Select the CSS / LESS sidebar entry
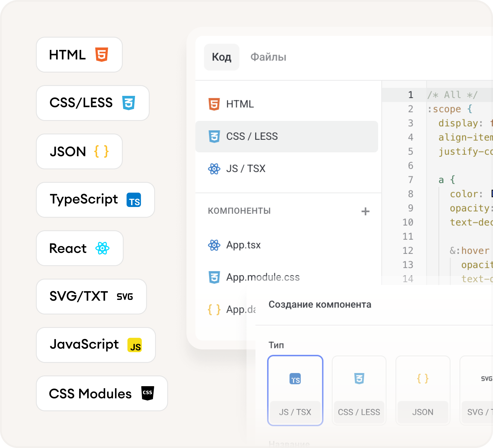This screenshot has height=448, width=493. [x=287, y=136]
